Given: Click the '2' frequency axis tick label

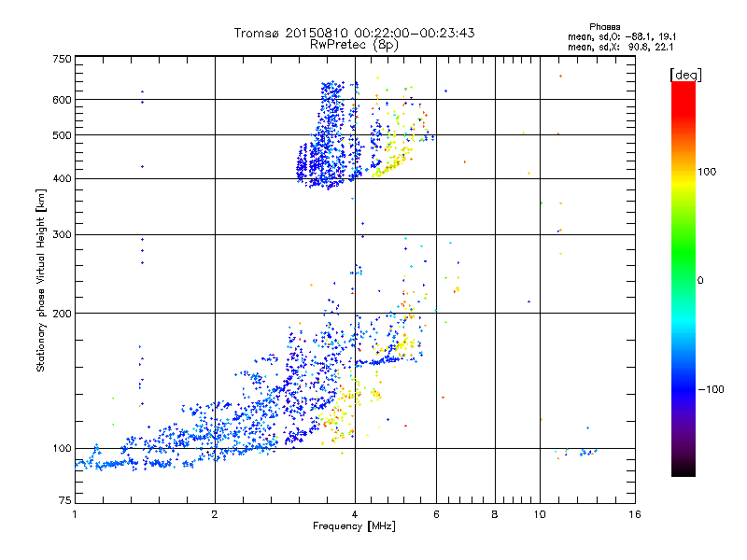Looking at the screenshot, I should (x=215, y=514).
